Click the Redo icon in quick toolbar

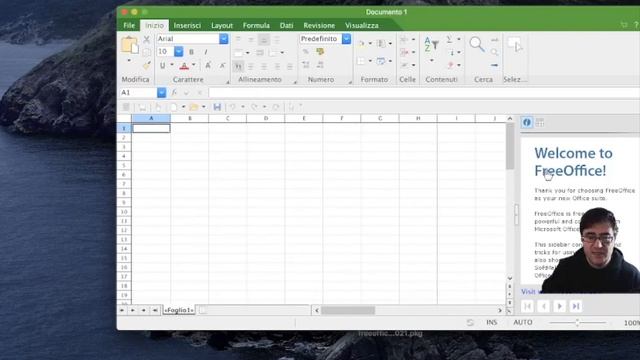pos(255,107)
